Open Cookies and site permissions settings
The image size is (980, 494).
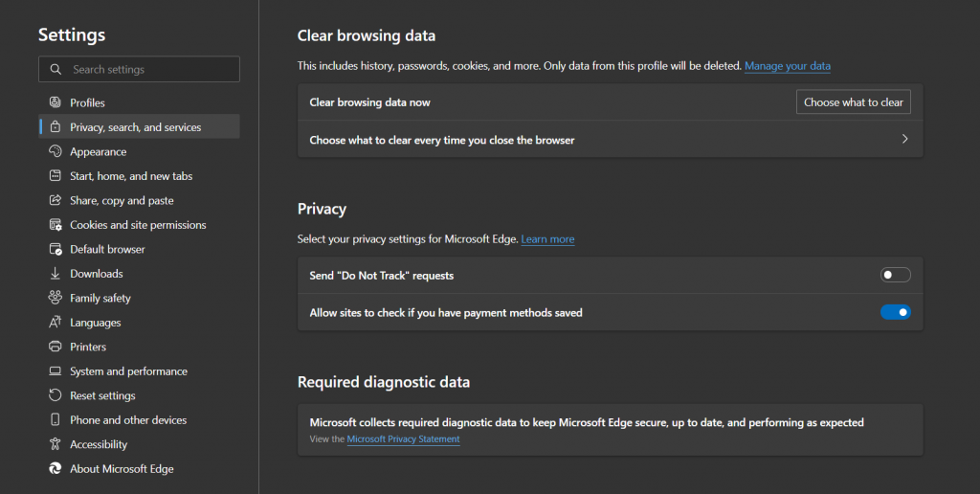[139, 224]
